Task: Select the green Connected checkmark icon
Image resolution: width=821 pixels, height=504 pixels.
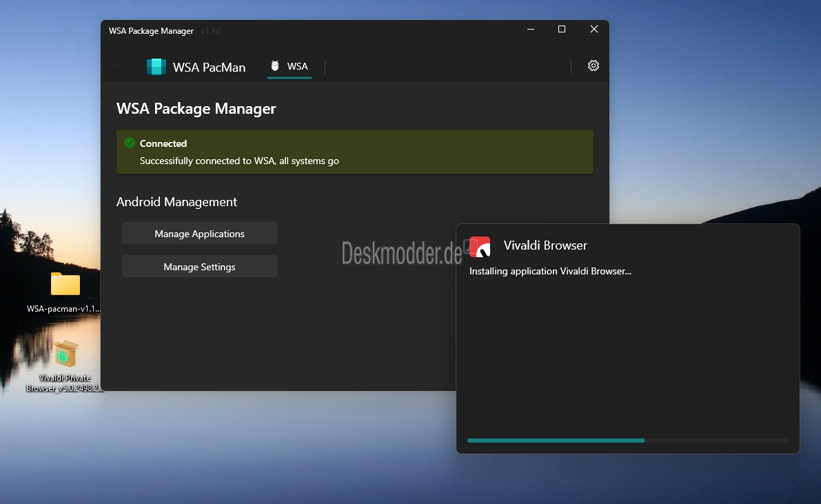Action: (130, 143)
